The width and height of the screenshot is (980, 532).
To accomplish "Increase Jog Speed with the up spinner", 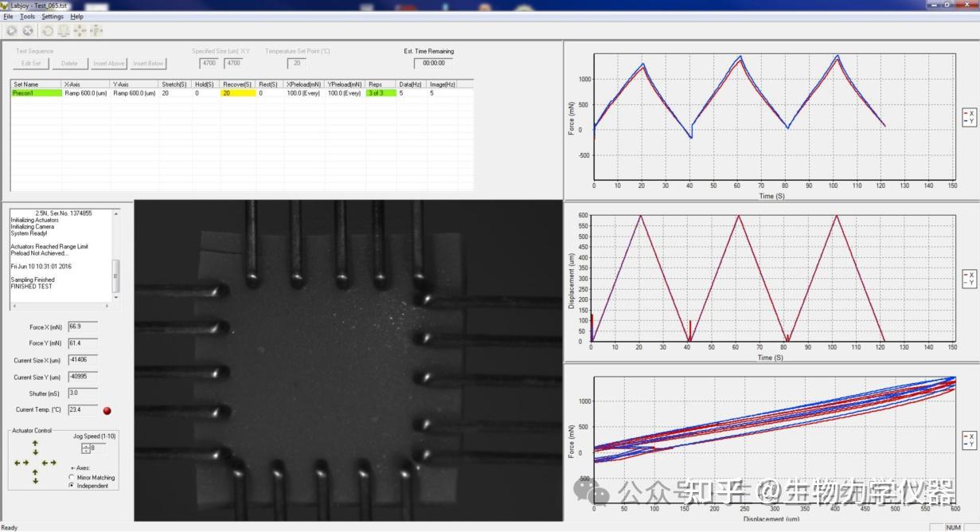I will tap(86, 446).
